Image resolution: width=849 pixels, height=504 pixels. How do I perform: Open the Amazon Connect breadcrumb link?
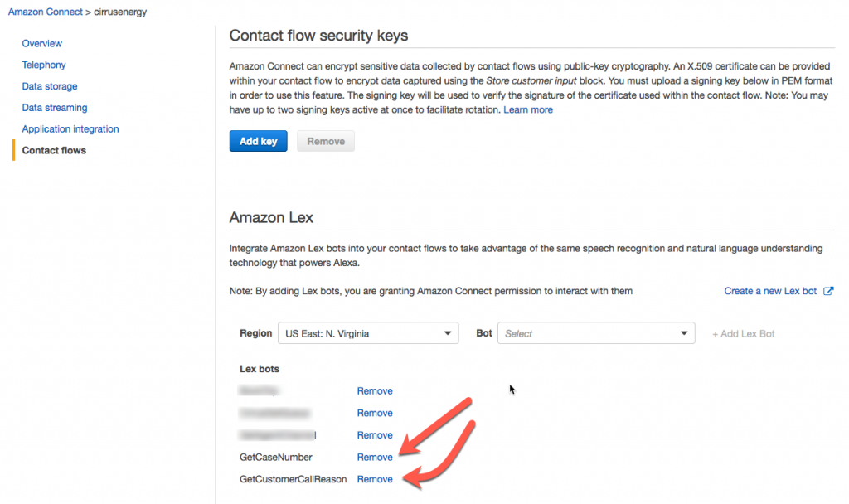[x=45, y=12]
